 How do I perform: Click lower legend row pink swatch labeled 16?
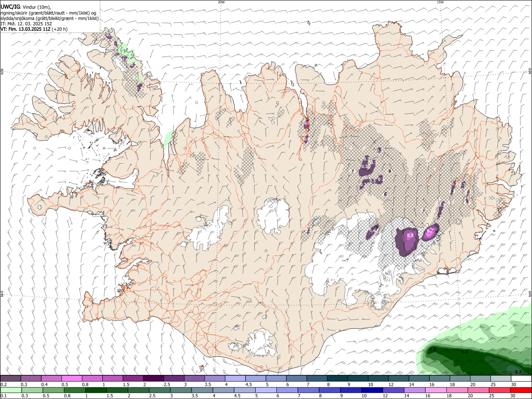point(436,390)
